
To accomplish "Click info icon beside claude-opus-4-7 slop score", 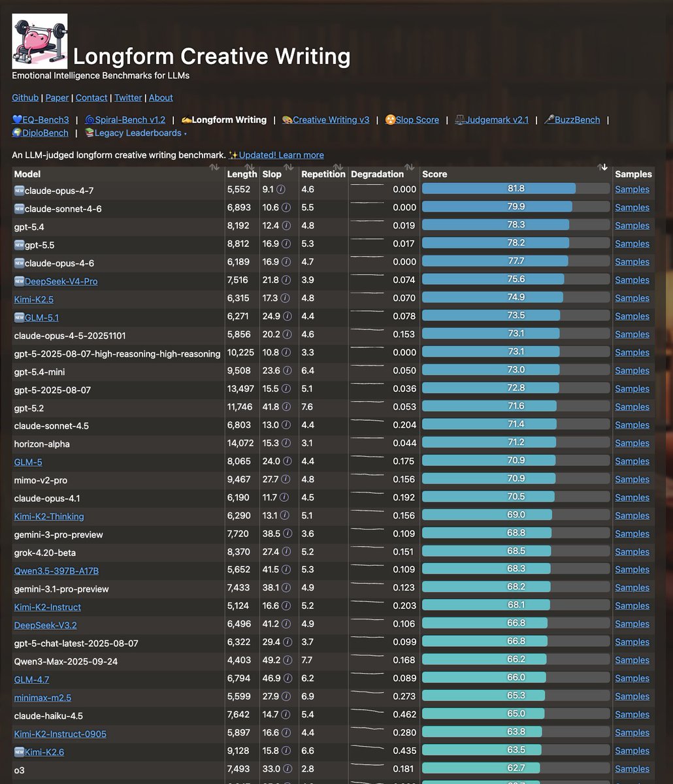I will (x=281, y=189).
